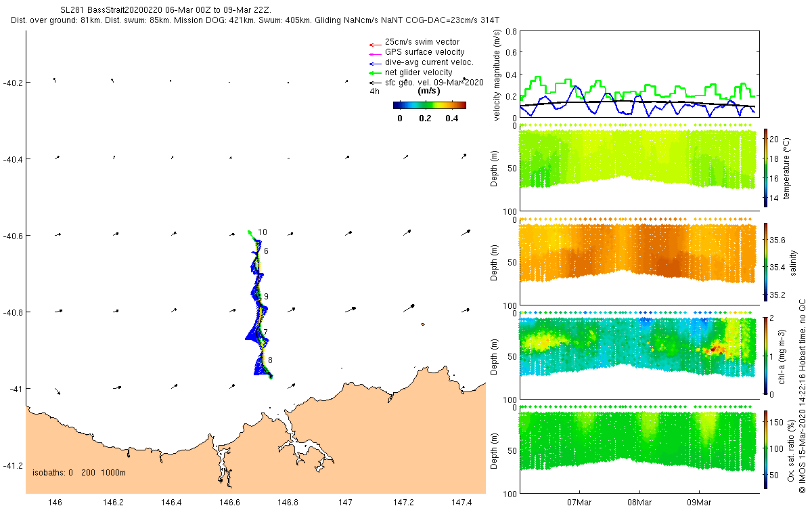Click waypoint label 8 on glider track
Viewport: 812px width, 508px height.
pyautogui.click(x=271, y=360)
